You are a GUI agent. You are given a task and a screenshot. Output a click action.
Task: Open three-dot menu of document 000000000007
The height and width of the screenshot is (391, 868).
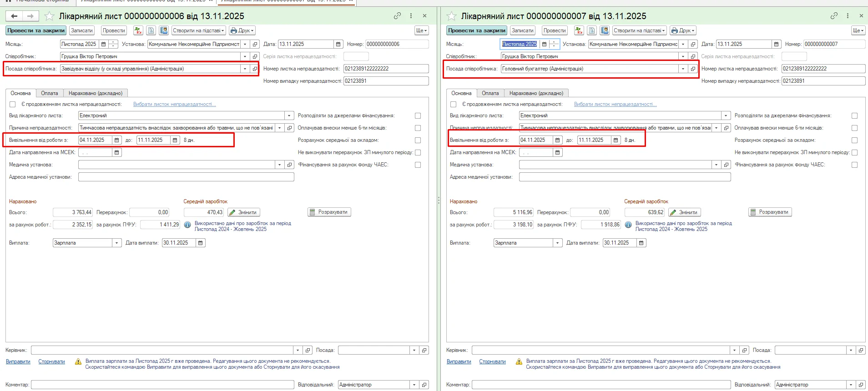pyautogui.click(x=848, y=16)
